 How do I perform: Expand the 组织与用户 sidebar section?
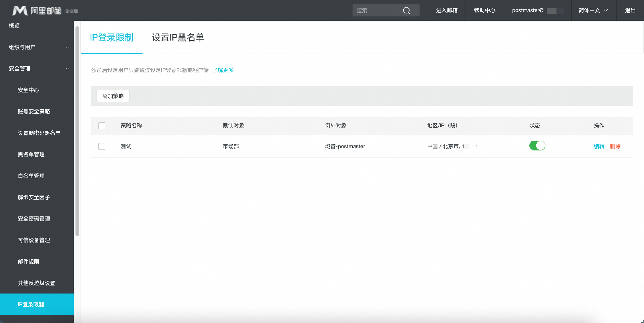pyautogui.click(x=37, y=47)
